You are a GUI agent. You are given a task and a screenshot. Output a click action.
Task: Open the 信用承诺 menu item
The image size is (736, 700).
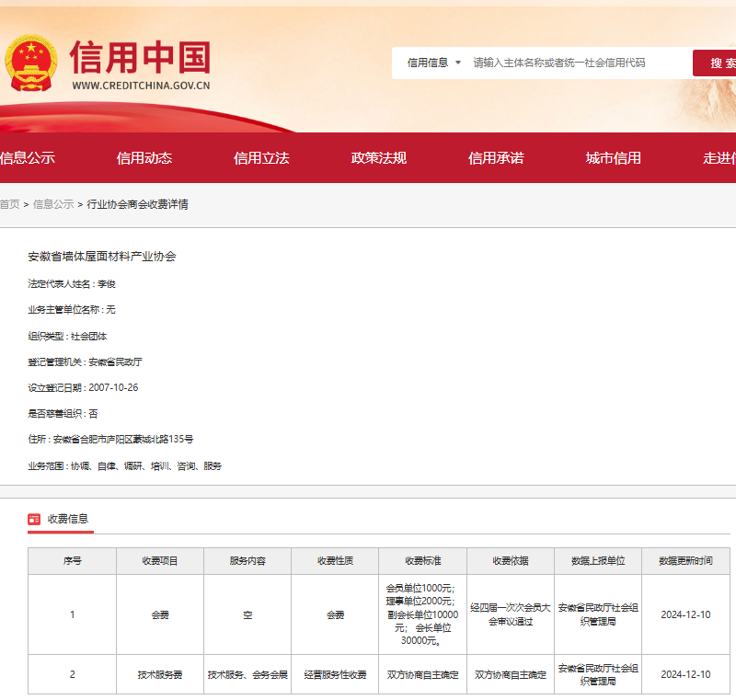tap(496, 157)
